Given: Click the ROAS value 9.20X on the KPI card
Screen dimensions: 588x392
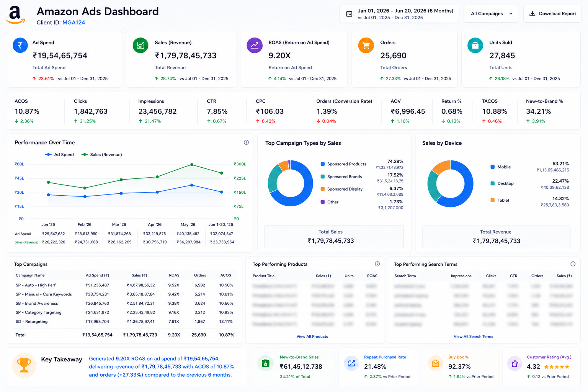Looking at the screenshot, I should pos(279,56).
